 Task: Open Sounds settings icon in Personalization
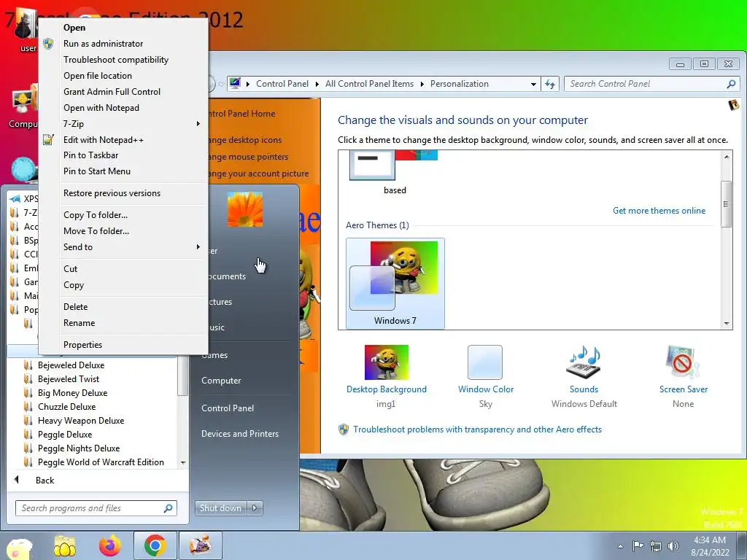(584, 362)
